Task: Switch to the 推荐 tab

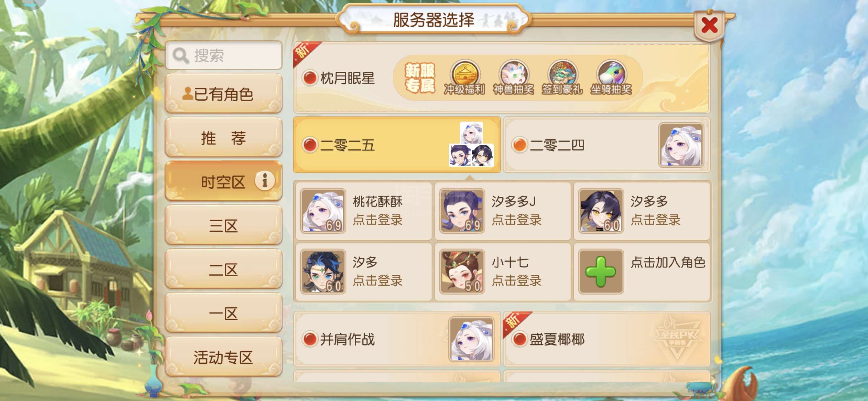Action: [x=223, y=138]
